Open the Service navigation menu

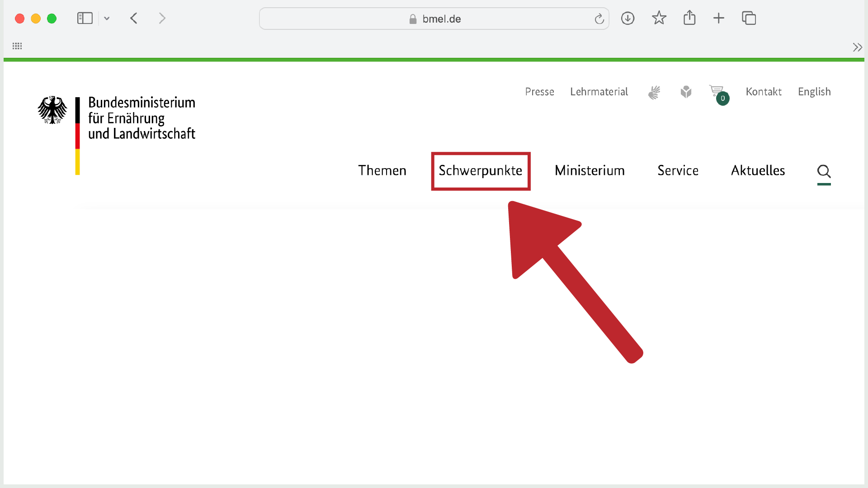click(678, 170)
